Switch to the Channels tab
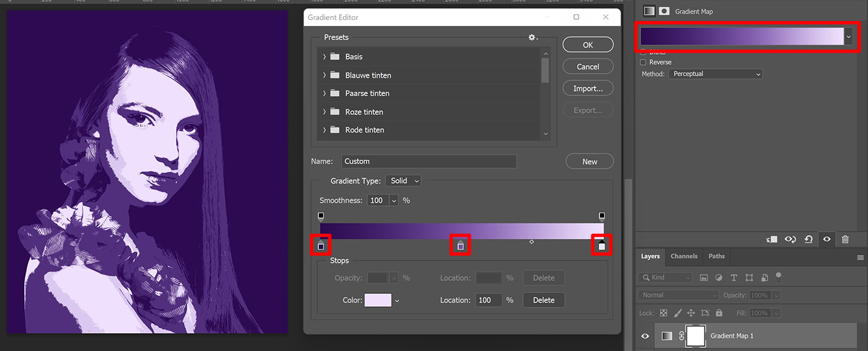The image size is (868, 351). pyautogui.click(x=684, y=256)
